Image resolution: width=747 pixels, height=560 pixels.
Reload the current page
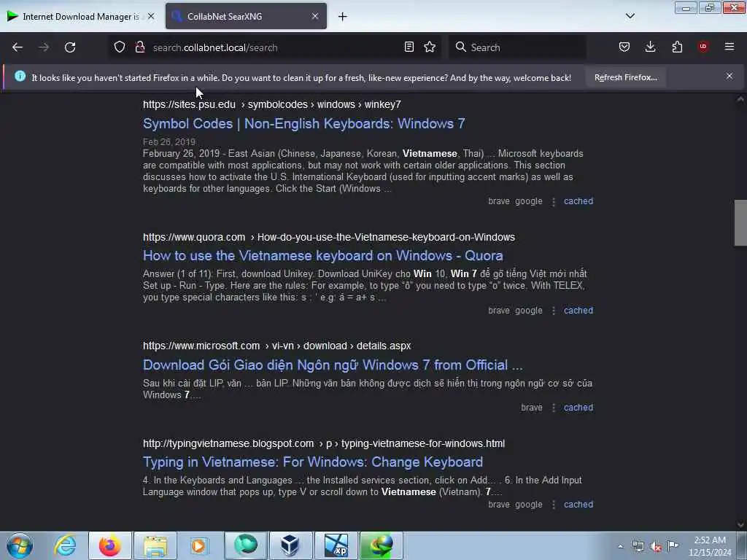(x=70, y=47)
